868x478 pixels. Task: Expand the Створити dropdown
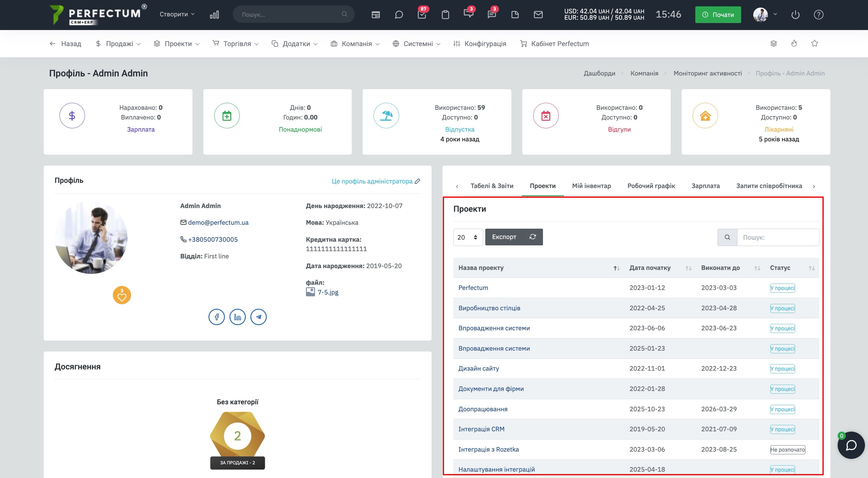point(177,15)
